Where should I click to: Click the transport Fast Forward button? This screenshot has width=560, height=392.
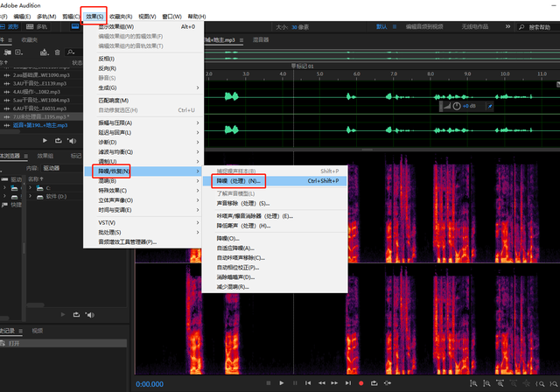click(x=334, y=382)
